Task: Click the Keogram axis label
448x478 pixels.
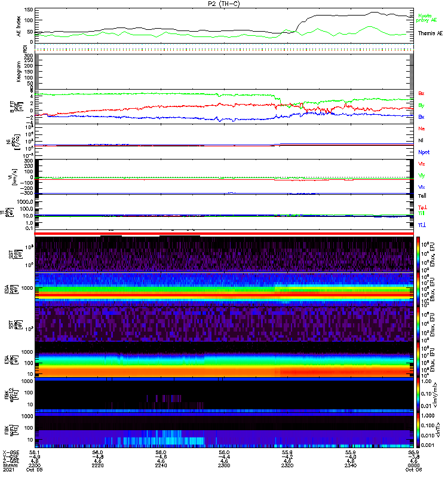Action: click(x=19, y=71)
